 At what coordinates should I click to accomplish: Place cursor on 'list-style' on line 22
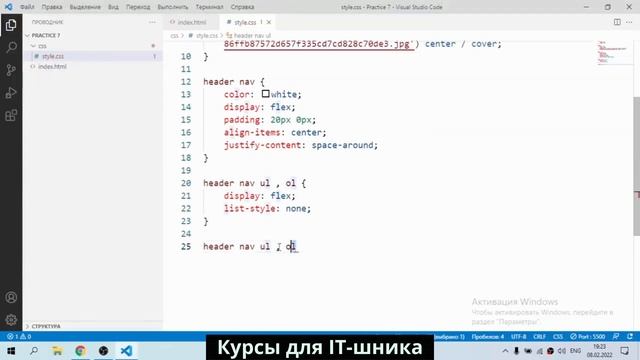pos(249,208)
